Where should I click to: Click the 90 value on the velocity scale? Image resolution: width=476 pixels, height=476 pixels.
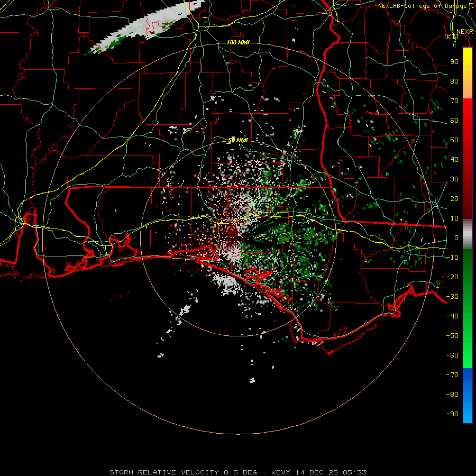454,62
